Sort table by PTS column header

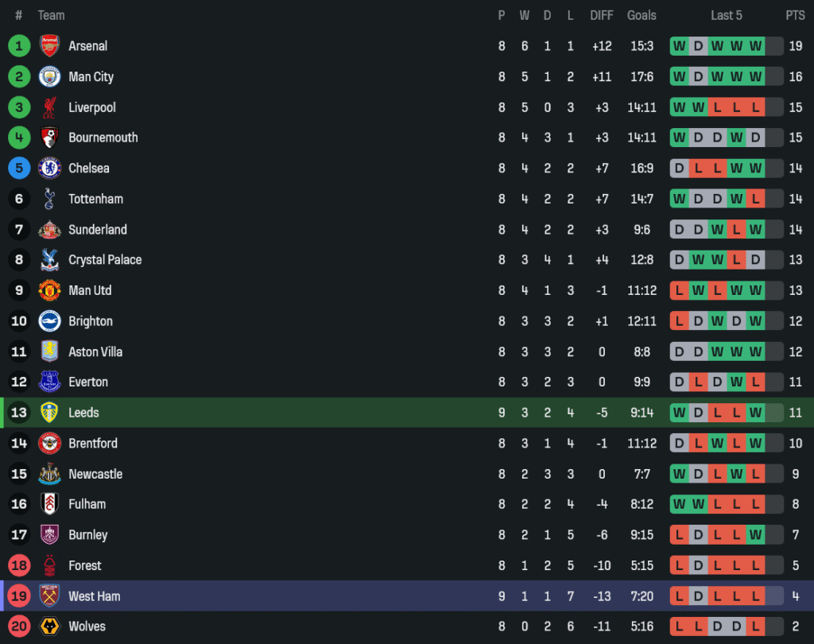click(795, 15)
